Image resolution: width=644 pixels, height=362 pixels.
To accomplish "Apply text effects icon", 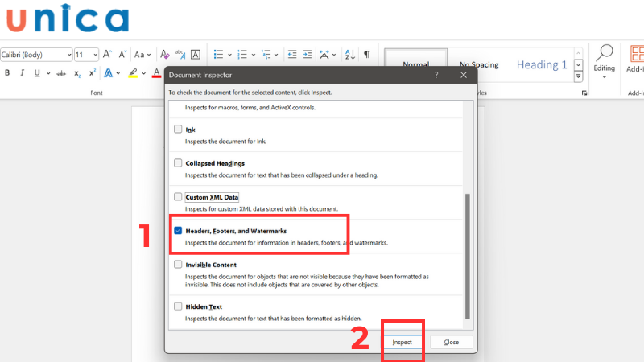I will [108, 73].
